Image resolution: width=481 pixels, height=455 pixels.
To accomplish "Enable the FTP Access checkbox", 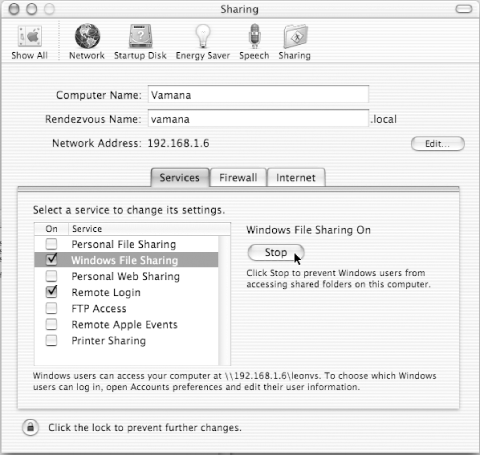I will [x=51, y=308].
